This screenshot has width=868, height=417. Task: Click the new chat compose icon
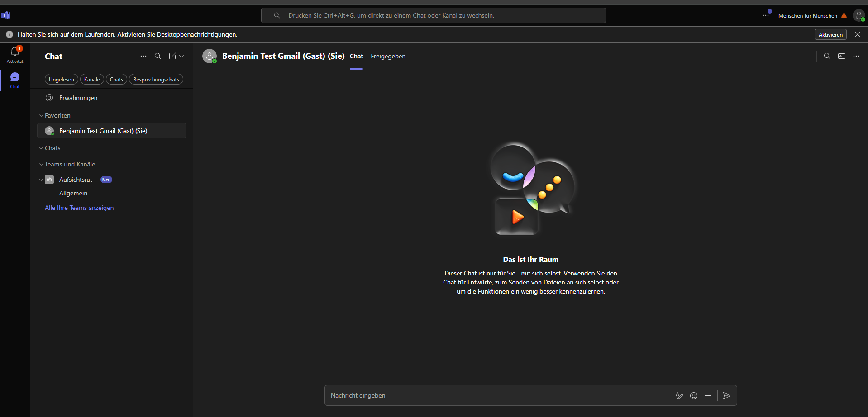[x=172, y=56]
